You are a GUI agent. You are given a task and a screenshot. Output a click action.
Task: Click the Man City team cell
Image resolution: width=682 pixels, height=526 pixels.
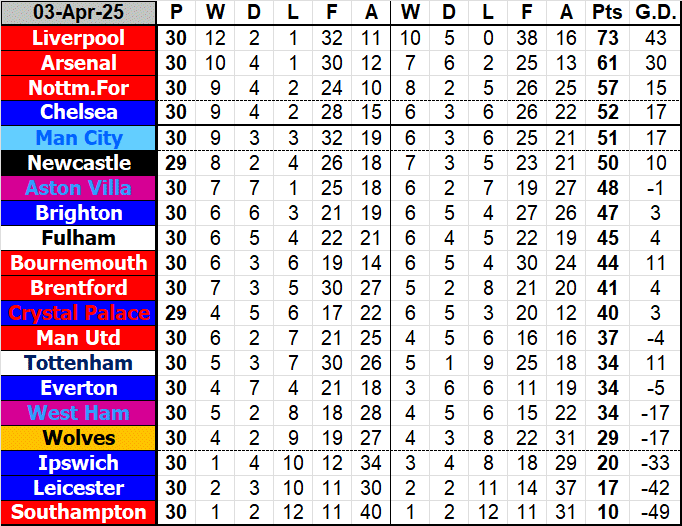point(79,138)
